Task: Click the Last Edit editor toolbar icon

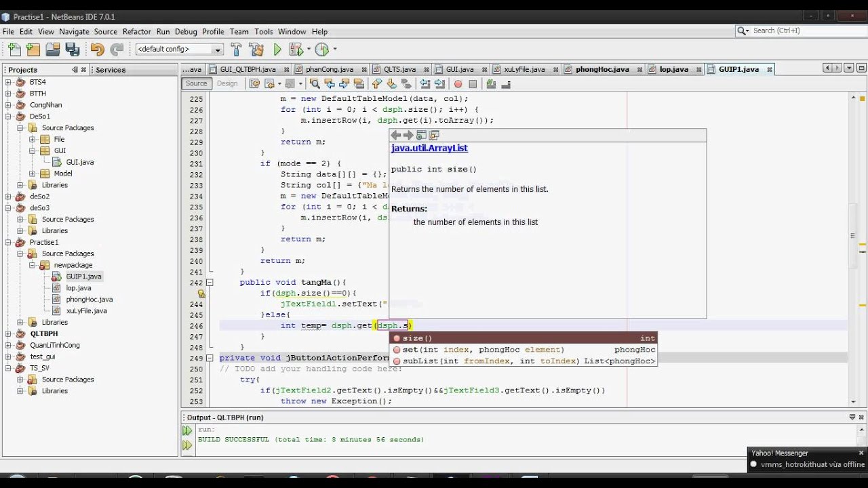Action: (254, 83)
